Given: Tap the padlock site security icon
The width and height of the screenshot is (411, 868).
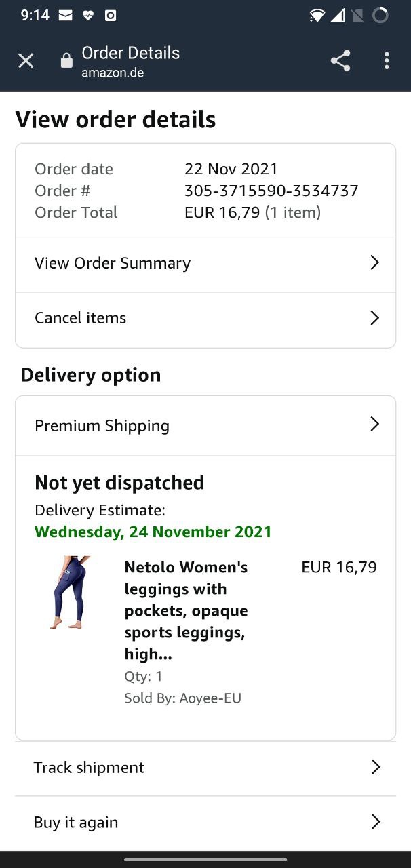Looking at the screenshot, I should [66, 61].
